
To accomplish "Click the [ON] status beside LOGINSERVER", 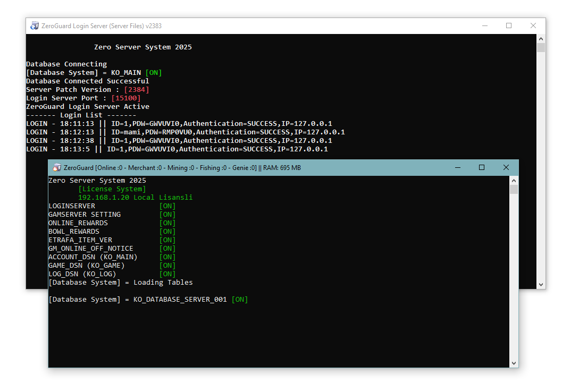I will [x=167, y=206].
